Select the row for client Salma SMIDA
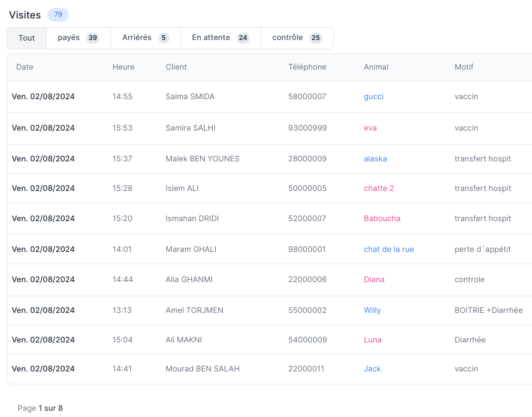Screen dimensions: 532x417 point(190,97)
